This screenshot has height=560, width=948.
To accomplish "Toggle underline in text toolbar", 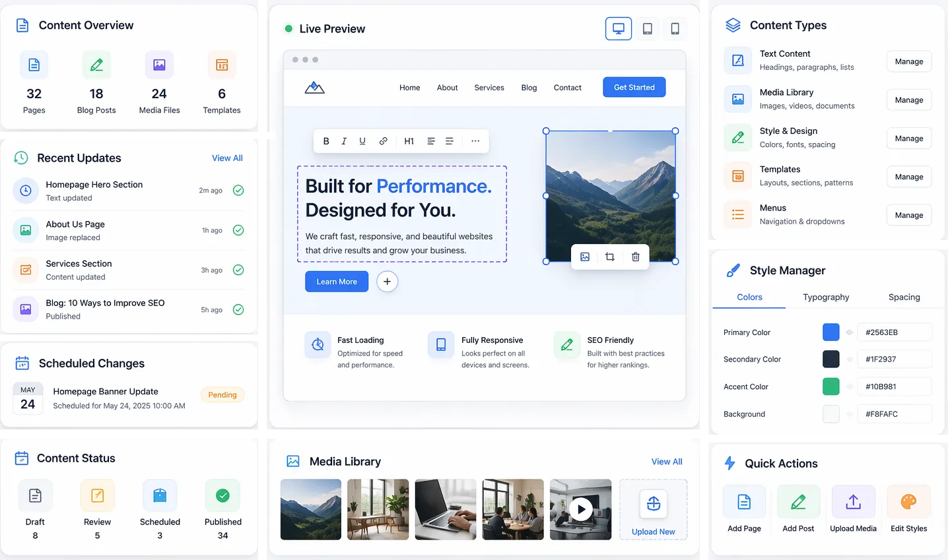I will (x=362, y=141).
